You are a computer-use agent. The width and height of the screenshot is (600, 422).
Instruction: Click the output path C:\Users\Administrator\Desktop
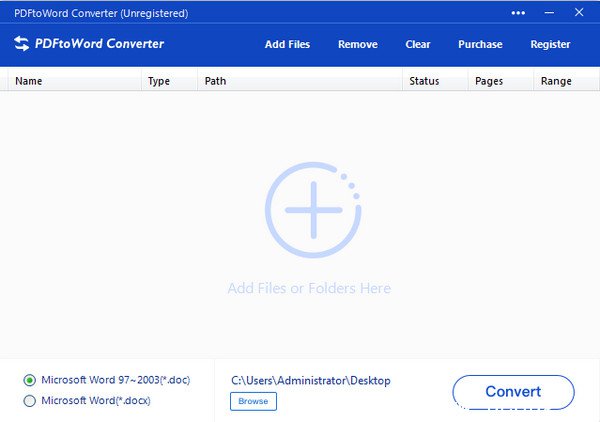(310, 380)
